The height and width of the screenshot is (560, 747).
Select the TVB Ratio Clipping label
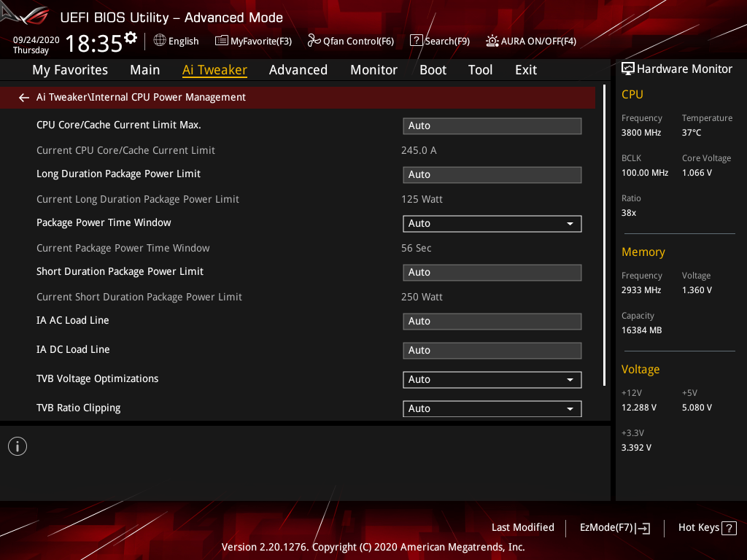pos(79,408)
